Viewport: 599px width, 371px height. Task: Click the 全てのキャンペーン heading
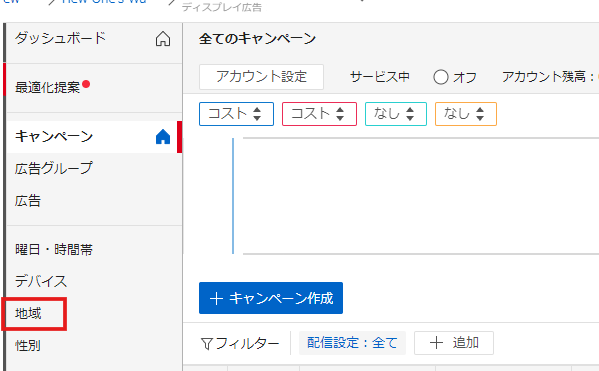(x=257, y=39)
